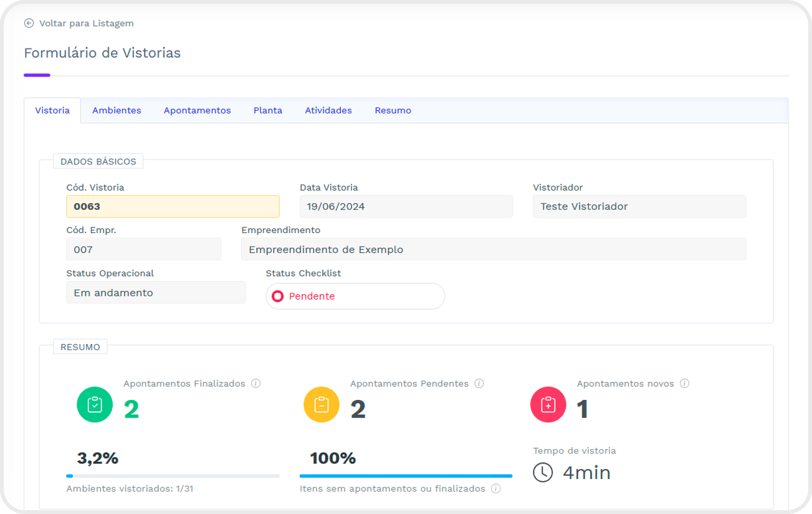Click the info icon beside Apontamentos Pendentes
812x514 pixels.
point(479,384)
